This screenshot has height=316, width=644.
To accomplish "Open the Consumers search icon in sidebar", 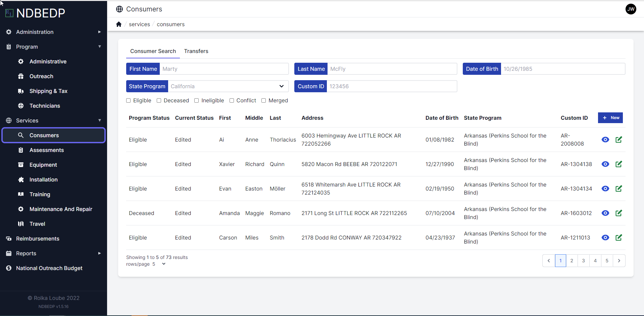I will [x=21, y=135].
